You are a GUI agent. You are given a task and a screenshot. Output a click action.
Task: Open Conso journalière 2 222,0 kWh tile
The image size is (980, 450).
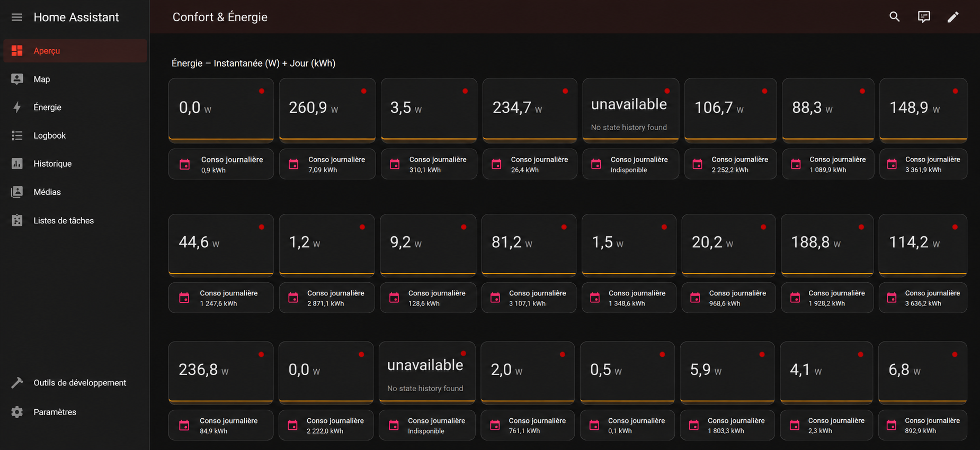pyautogui.click(x=326, y=425)
